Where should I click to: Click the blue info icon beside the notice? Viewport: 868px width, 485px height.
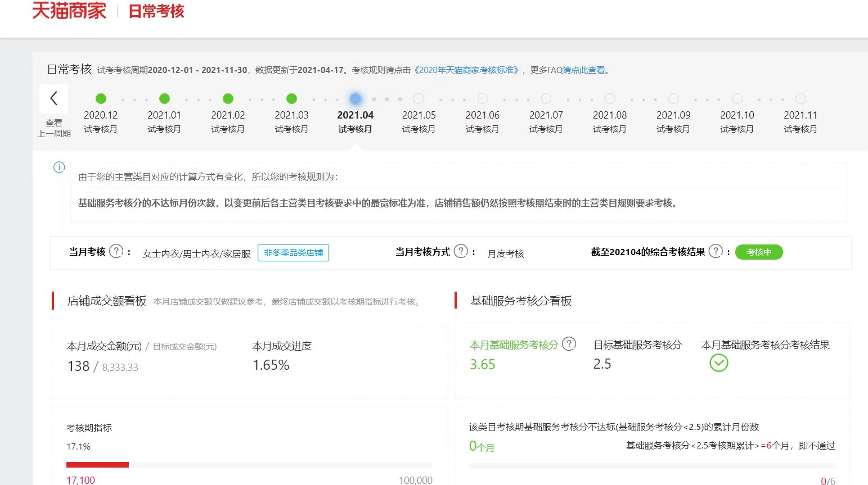(x=59, y=167)
